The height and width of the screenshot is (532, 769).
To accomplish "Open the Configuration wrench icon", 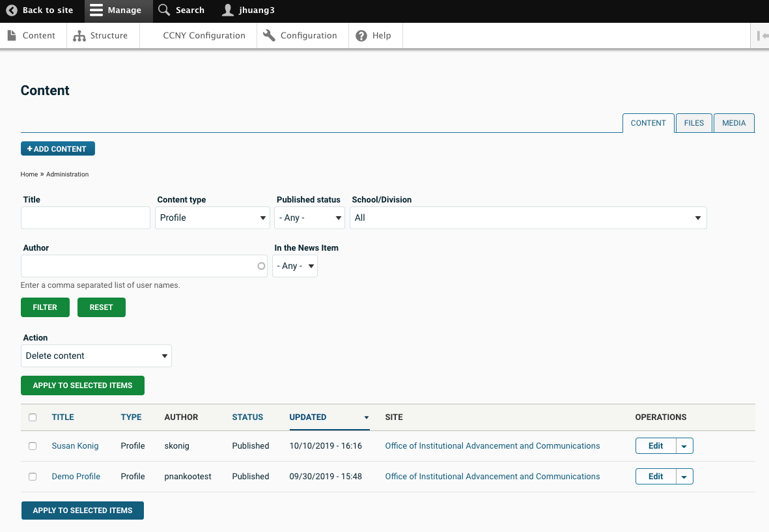I will coord(270,36).
